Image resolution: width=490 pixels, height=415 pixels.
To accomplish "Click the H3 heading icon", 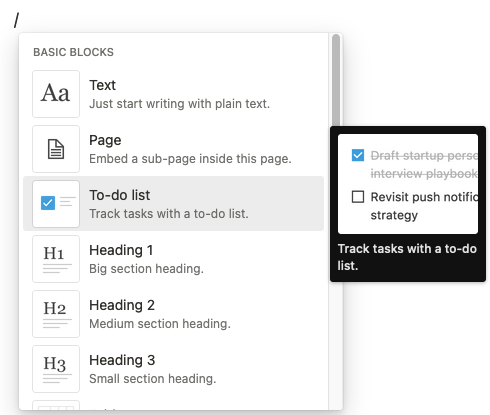I will click(x=56, y=369).
